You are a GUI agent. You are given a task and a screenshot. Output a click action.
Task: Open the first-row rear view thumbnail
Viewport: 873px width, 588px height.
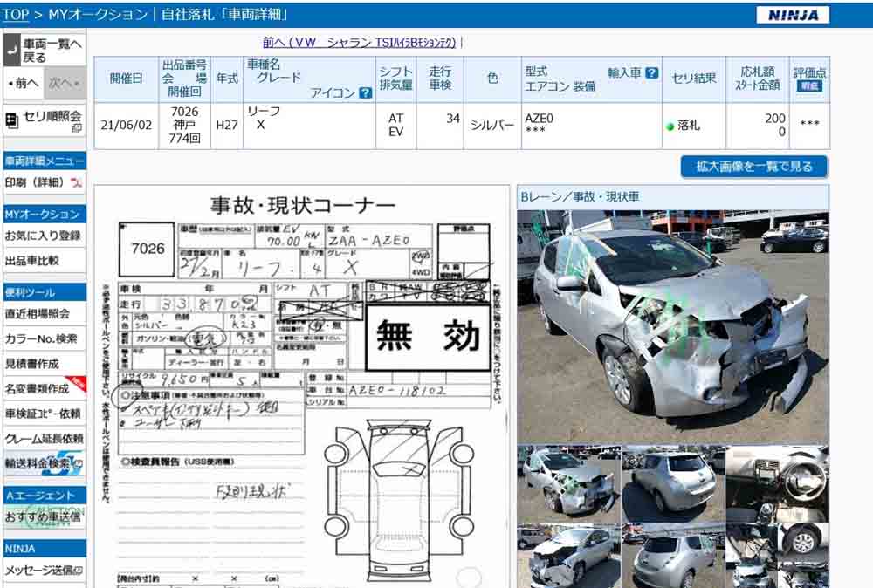click(x=673, y=484)
